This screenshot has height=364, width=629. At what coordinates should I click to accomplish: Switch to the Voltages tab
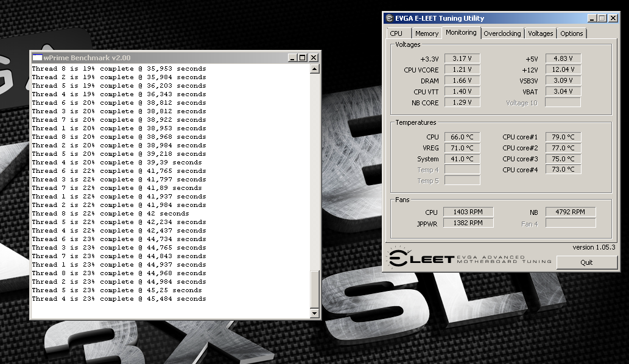[540, 33]
